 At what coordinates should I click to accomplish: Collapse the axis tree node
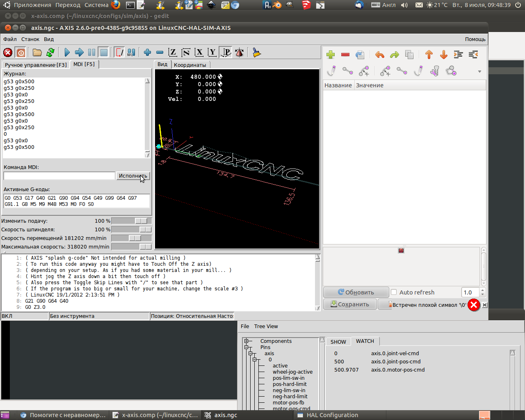(x=251, y=354)
